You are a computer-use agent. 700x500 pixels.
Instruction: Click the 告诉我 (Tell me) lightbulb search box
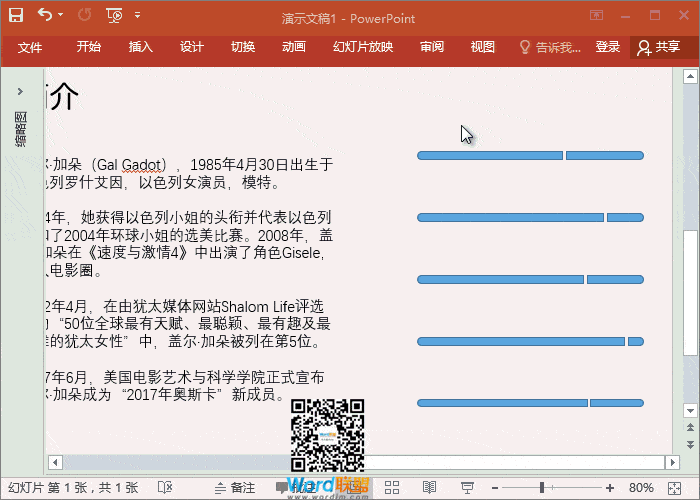[x=549, y=47]
